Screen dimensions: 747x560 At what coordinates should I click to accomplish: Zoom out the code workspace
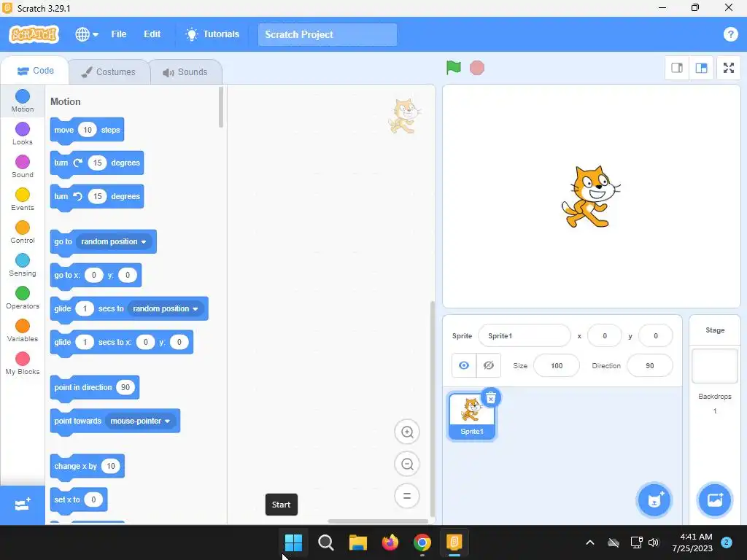coord(407,464)
